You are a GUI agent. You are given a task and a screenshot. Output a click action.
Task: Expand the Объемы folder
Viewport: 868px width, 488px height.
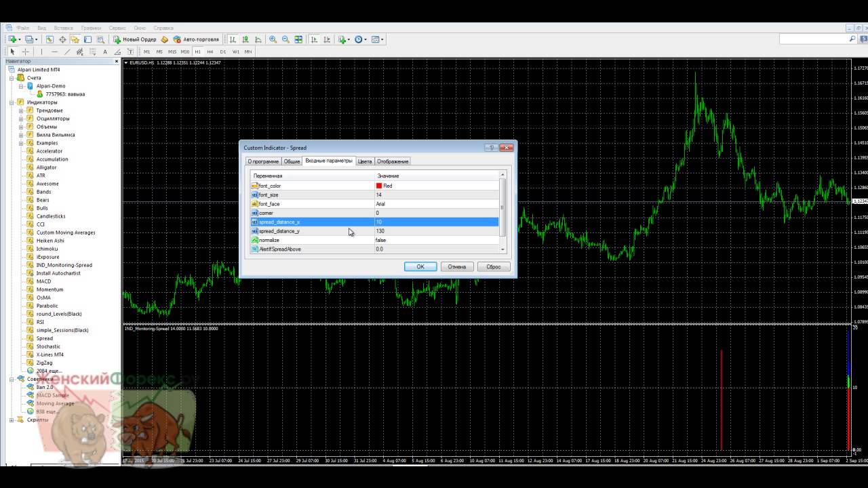click(x=21, y=127)
